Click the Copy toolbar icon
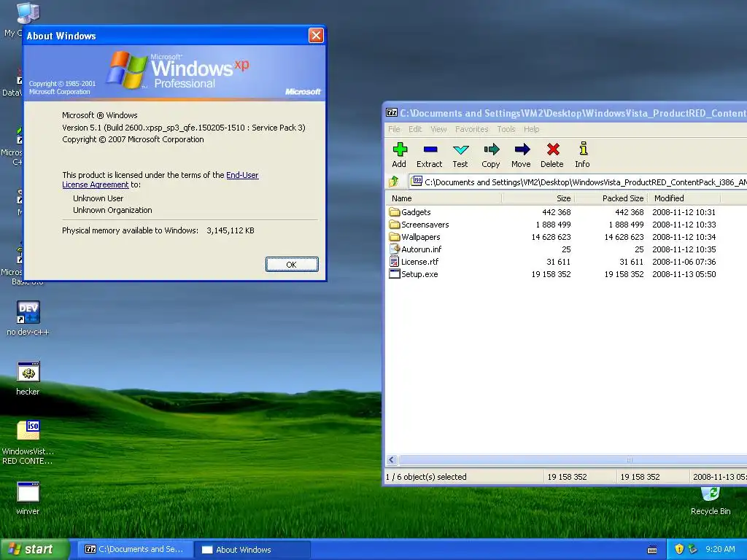Viewport: 747px width, 560px height. tap(491, 149)
